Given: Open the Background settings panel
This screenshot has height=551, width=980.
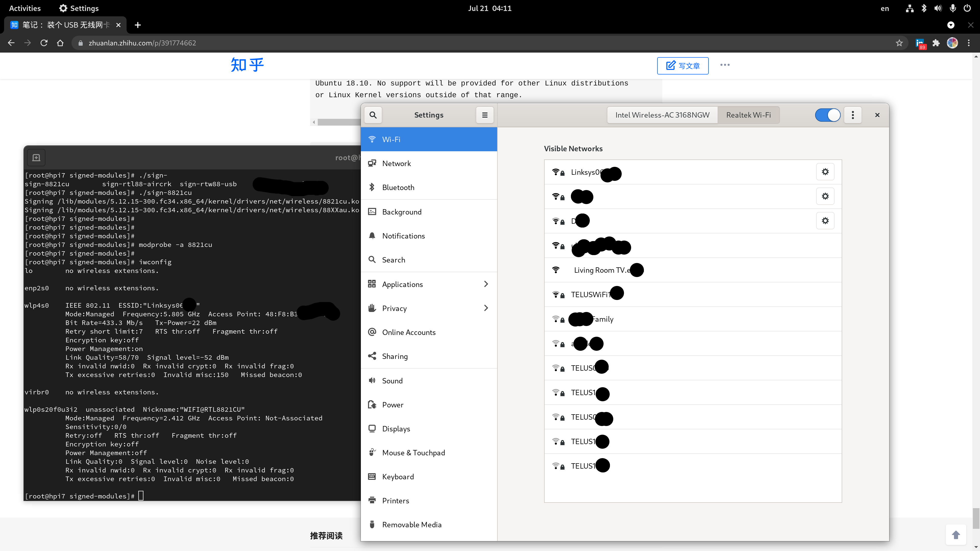Looking at the screenshot, I should pyautogui.click(x=429, y=212).
